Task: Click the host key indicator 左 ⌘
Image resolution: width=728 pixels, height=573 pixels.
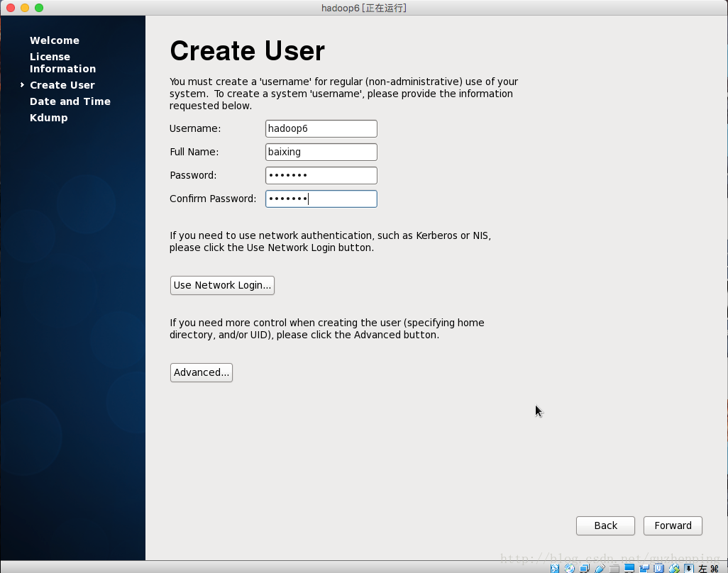Action: pyautogui.click(x=710, y=568)
